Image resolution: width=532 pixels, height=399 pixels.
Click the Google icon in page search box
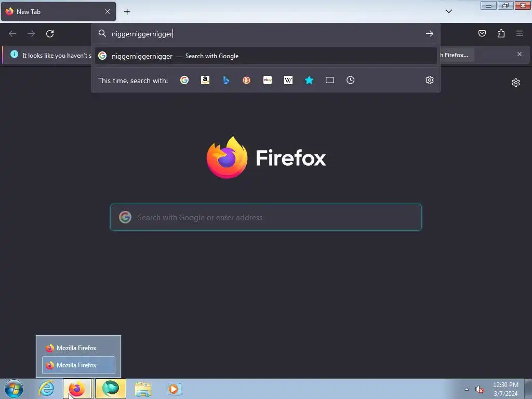125,217
